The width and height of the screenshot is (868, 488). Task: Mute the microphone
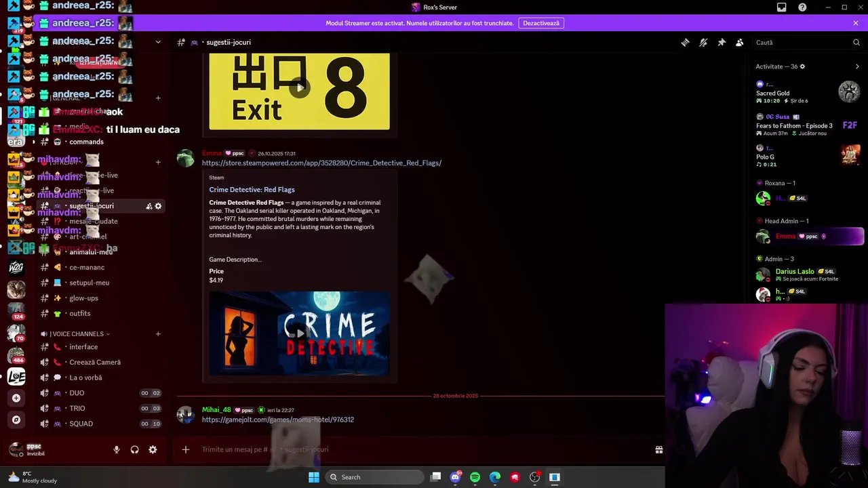point(117,449)
